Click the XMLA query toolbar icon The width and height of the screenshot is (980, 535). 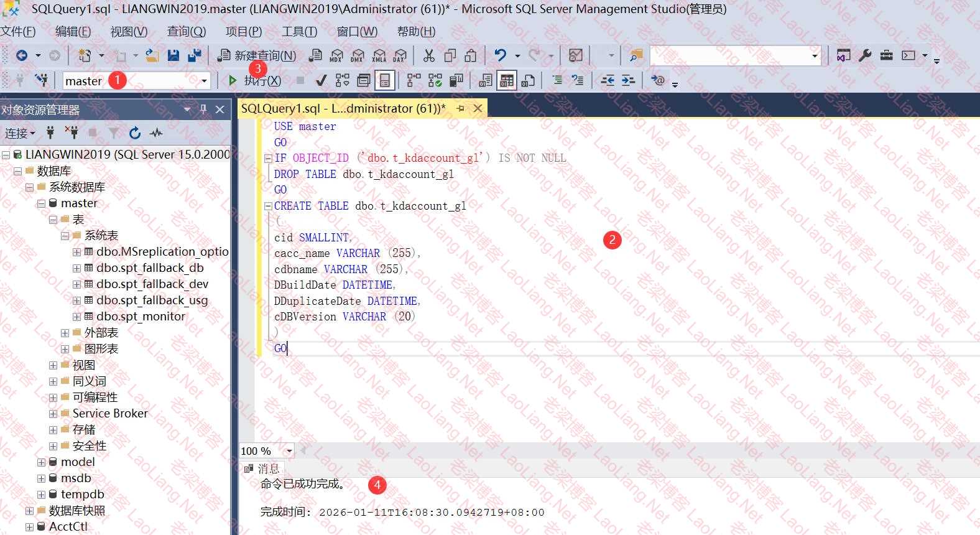click(x=379, y=55)
